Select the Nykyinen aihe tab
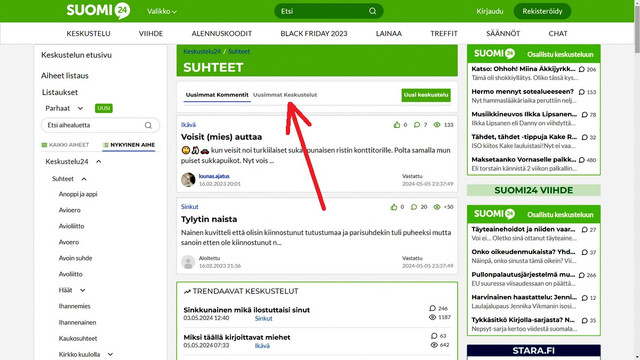The height and width of the screenshot is (360, 640). [x=129, y=145]
